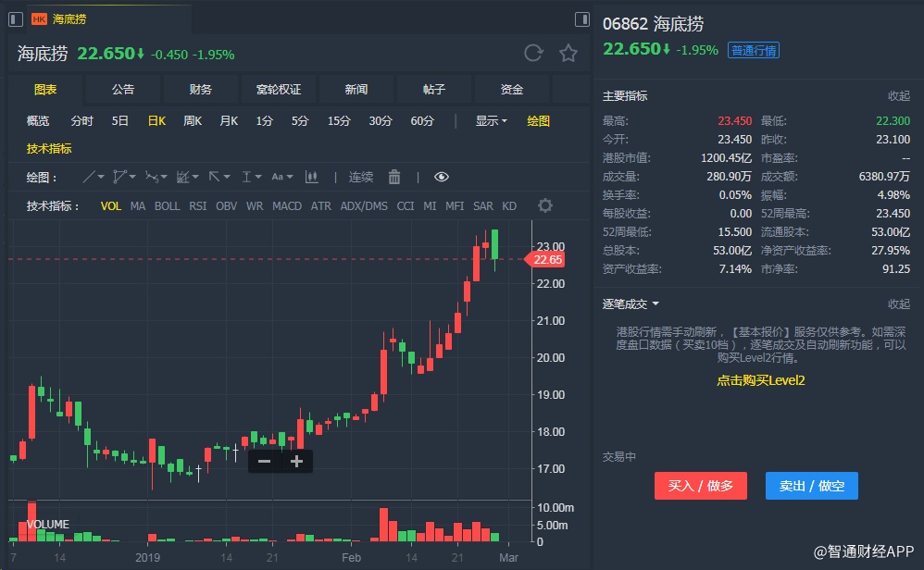Select the 5分 chart interval
Image resolution: width=924 pixels, height=570 pixels.
300,120
